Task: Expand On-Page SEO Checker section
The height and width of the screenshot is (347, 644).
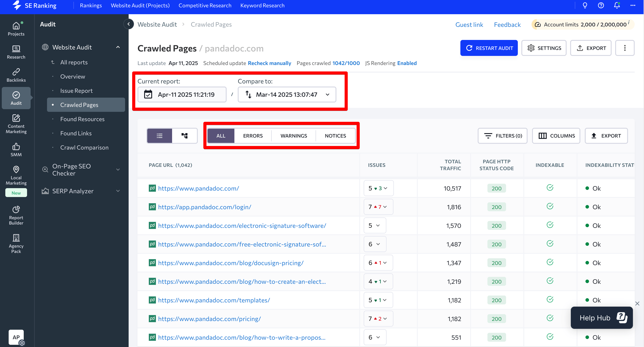Action: [x=118, y=170]
